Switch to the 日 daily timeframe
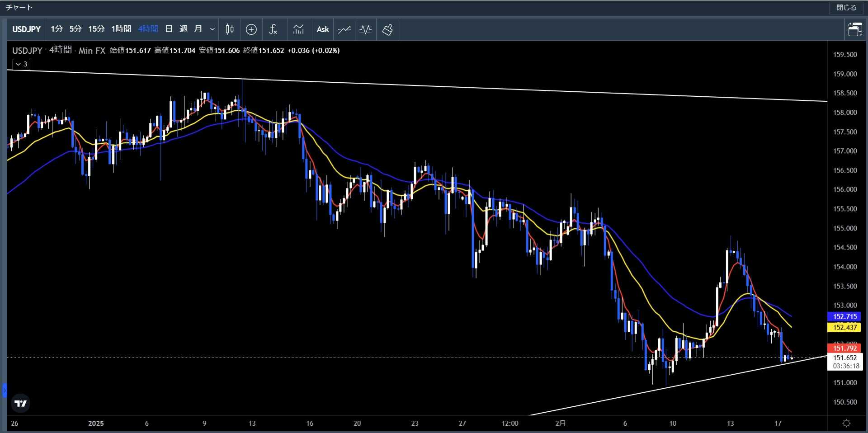The height and width of the screenshot is (433, 868). [169, 29]
